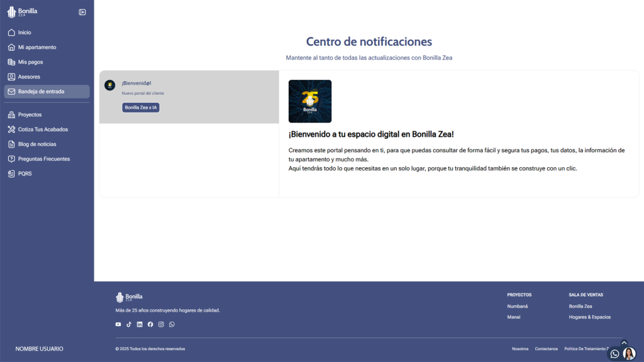Expand the floating chat widget chevron
The height and width of the screenshot is (362, 644).
624,343
